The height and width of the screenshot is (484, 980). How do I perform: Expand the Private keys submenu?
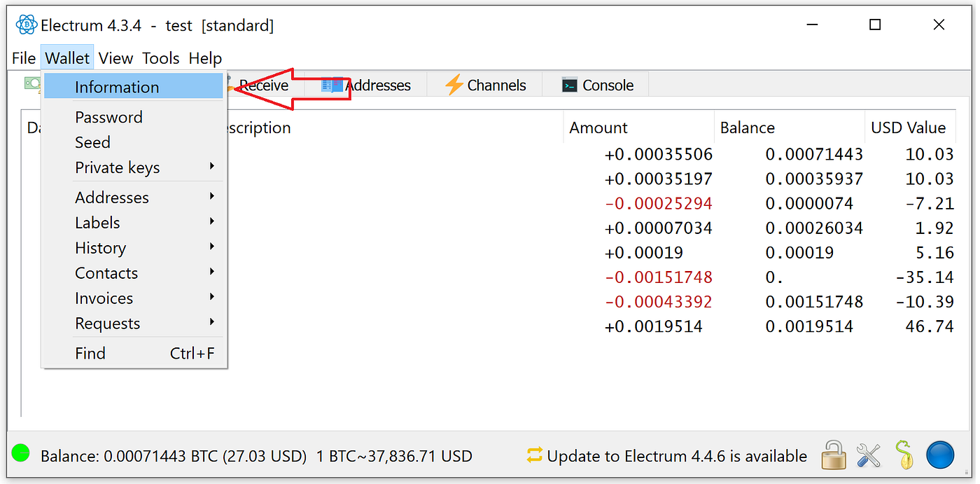(134, 167)
